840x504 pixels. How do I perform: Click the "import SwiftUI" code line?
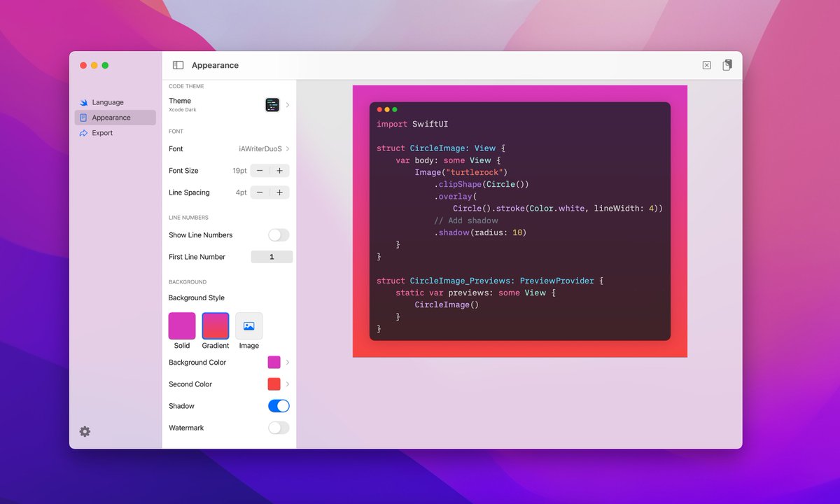(412, 125)
